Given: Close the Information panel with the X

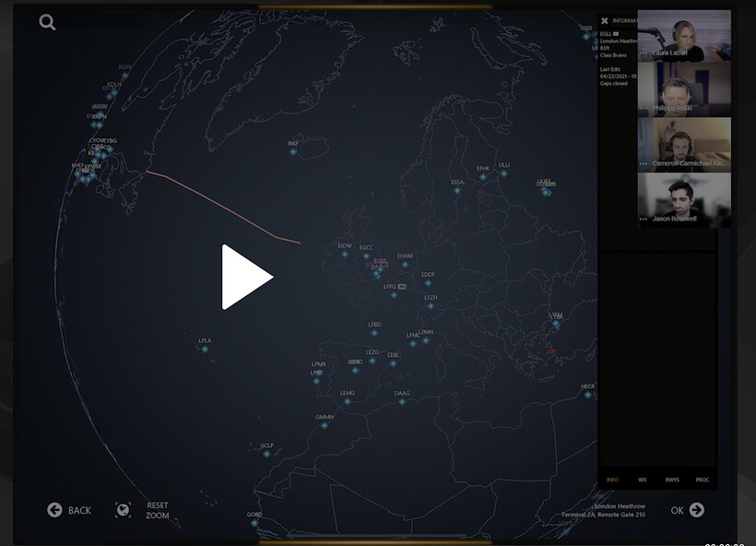Looking at the screenshot, I should point(604,20).
